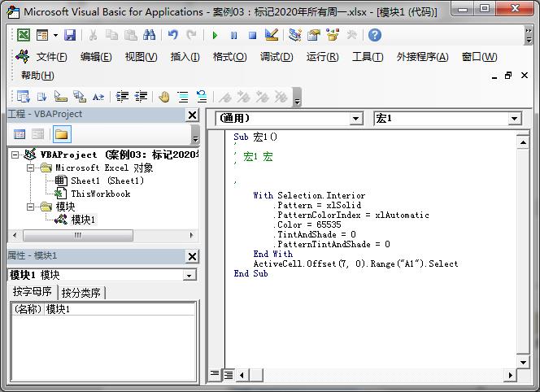
Task: Open the 模块1 模块 object dropdown
Action: click(x=189, y=276)
